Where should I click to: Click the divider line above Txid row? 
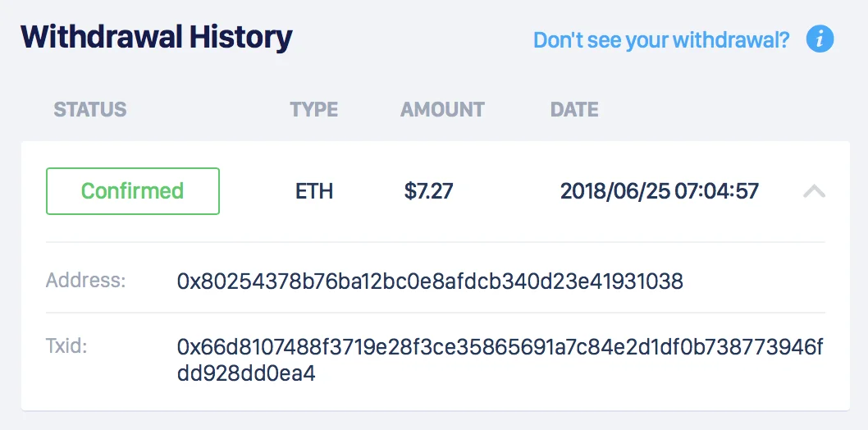pos(435,313)
